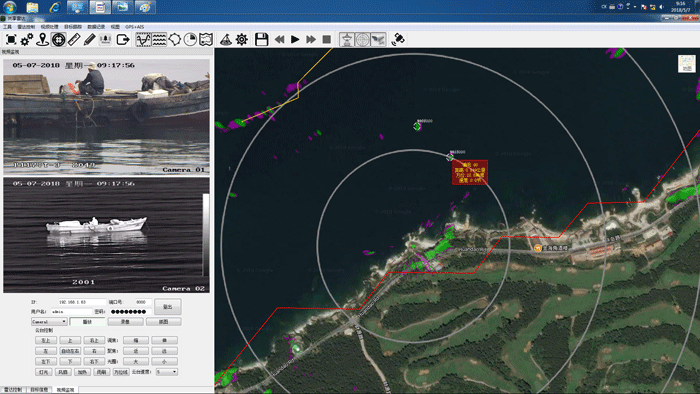Screen dimensions: 700x394
Task: Click the 灯光 (light) button
Action: (x=44, y=372)
